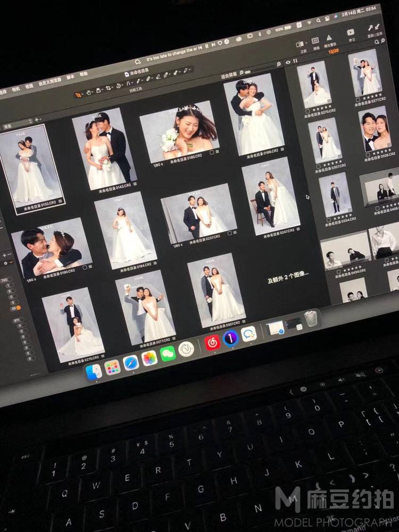Select browser thumbnail 0434.CR2

pyautogui.click(x=345, y=251)
